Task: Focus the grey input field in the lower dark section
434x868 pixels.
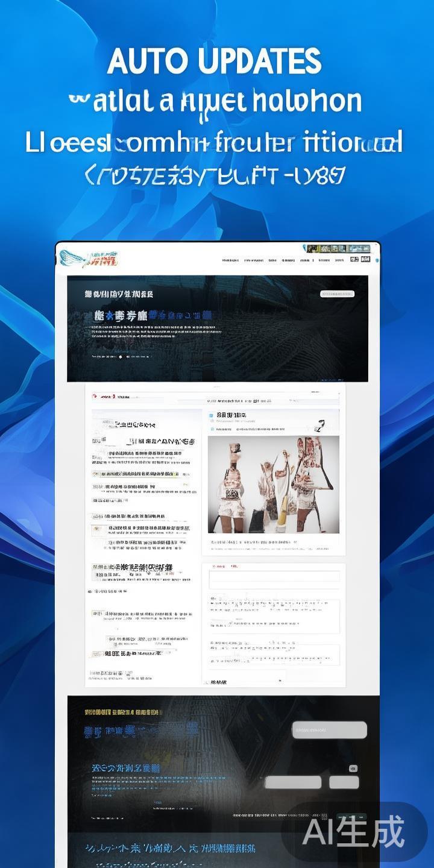Action: coord(330,730)
